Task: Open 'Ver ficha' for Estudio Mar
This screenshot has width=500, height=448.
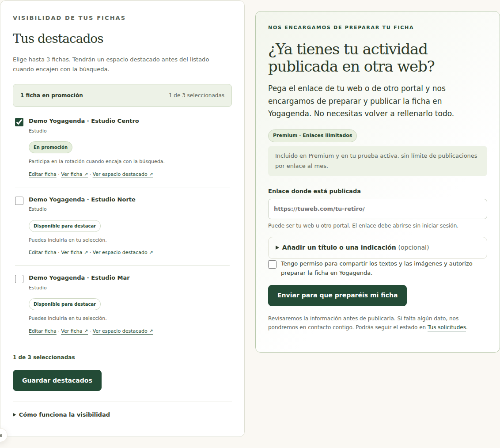Action: coord(74,331)
